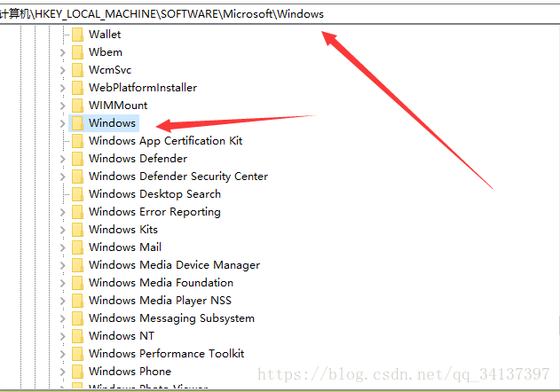Expand Windows Defender Security Center key
560x392 pixels.
click(x=63, y=176)
